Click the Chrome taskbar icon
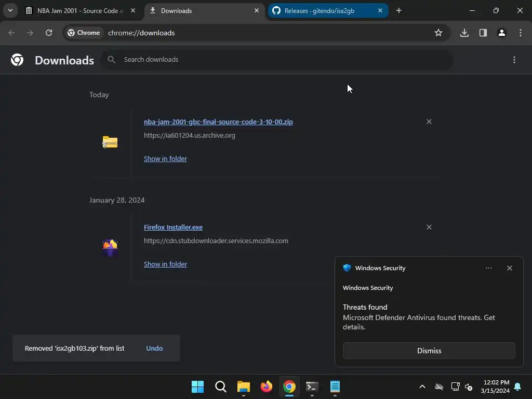This screenshot has width=532, height=399. 289,387
